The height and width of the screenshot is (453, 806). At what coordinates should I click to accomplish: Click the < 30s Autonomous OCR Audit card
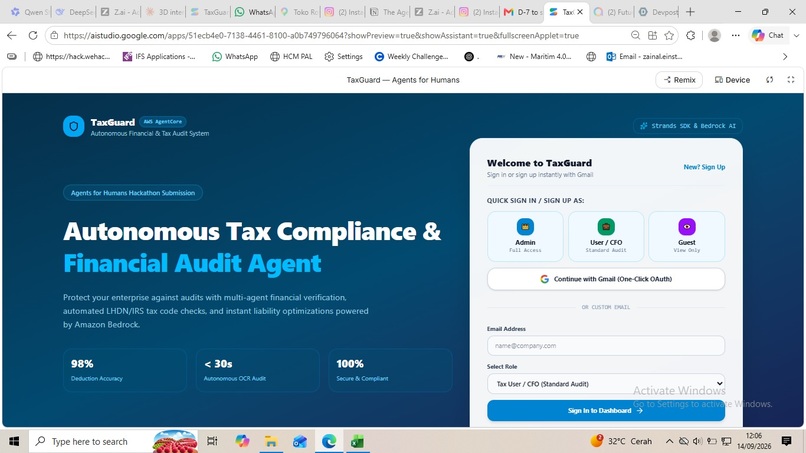click(x=258, y=370)
